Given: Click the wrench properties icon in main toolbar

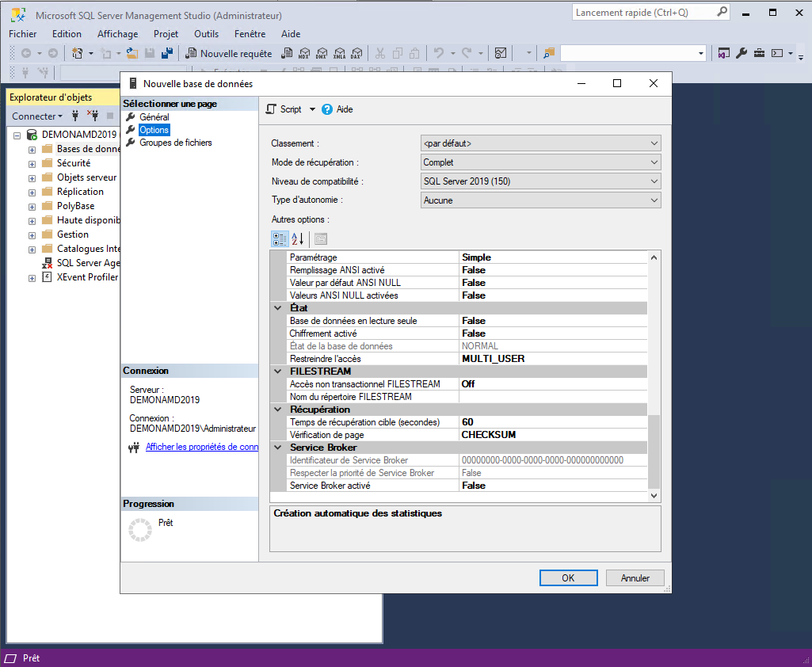Looking at the screenshot, I should [x=741, y=54].
